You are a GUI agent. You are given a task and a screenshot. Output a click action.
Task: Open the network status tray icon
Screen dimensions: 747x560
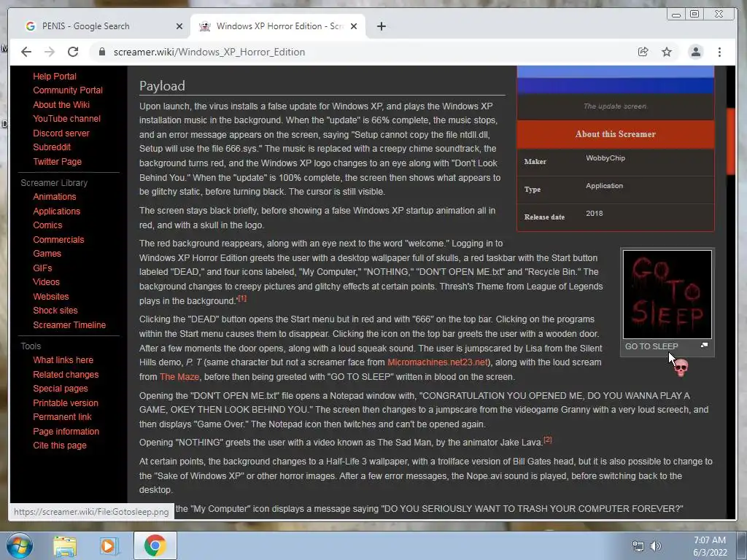coord(638,546)
